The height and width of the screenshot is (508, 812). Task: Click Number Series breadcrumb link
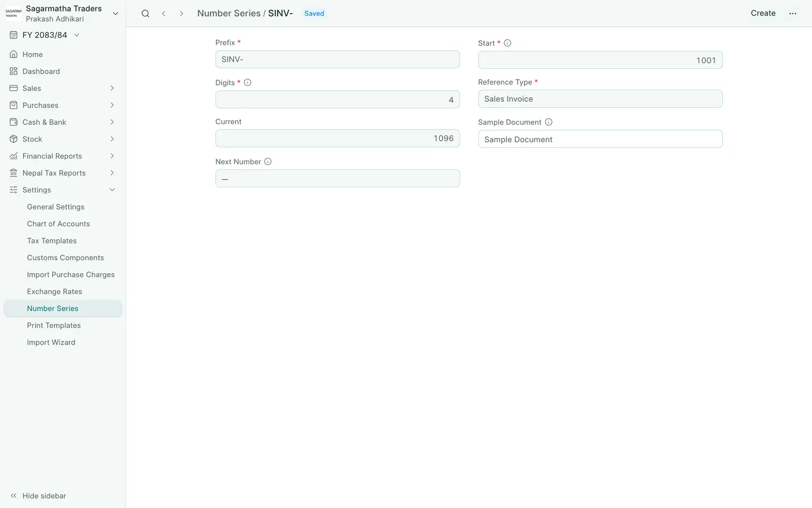229,13
